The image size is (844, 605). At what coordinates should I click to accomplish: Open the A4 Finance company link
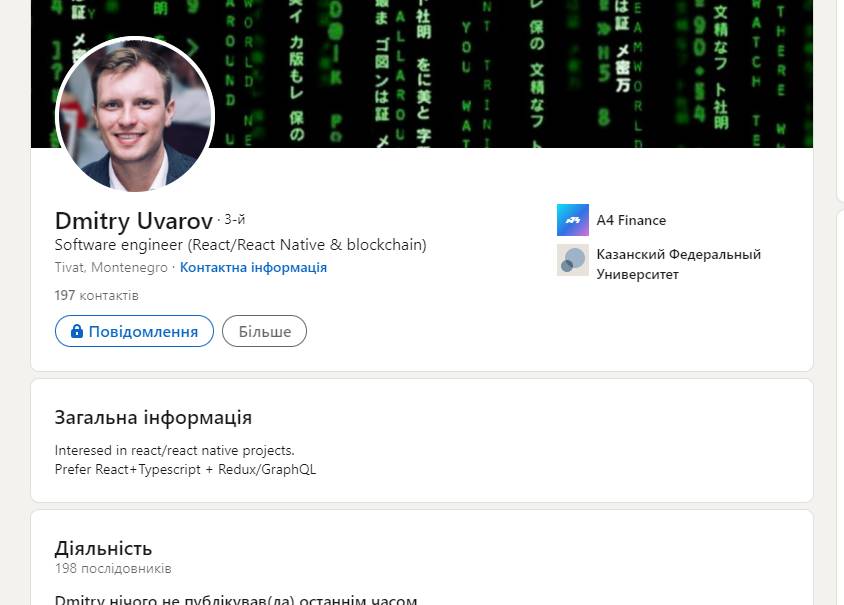pos(631,220)
